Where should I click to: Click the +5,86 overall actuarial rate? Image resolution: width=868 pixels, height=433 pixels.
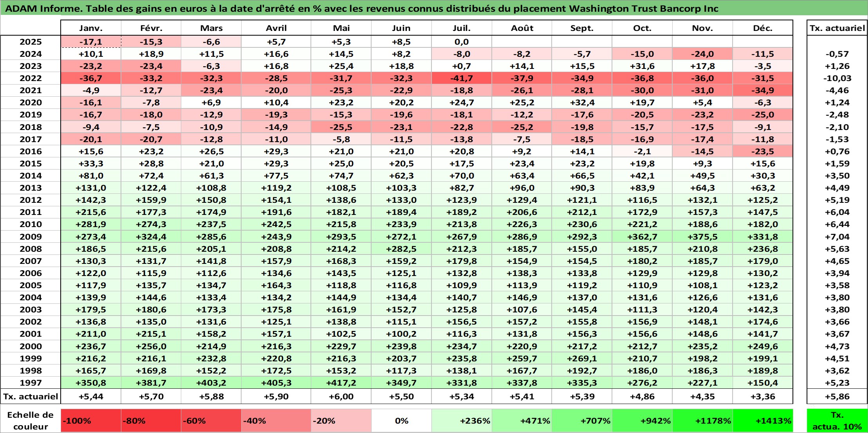837,396
